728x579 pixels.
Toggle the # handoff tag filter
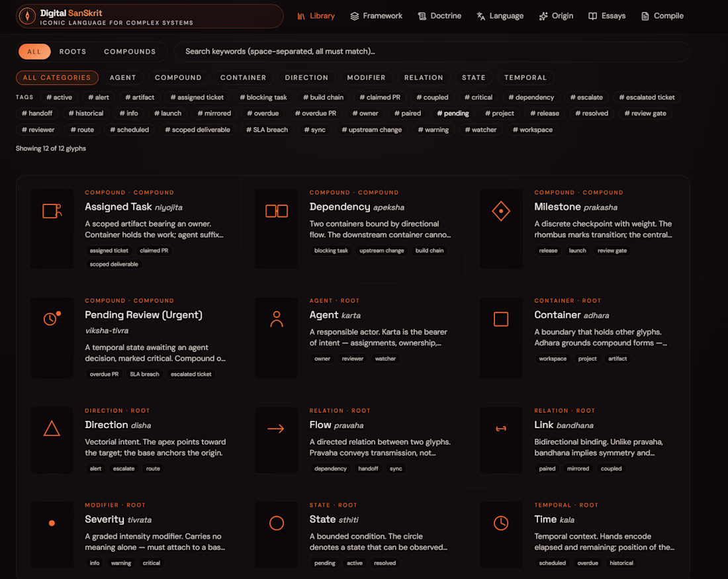37,113
